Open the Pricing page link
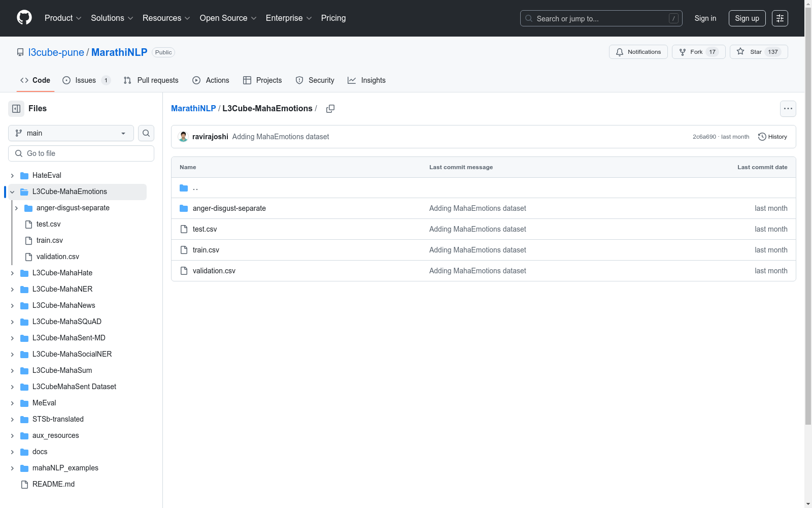 333,18
